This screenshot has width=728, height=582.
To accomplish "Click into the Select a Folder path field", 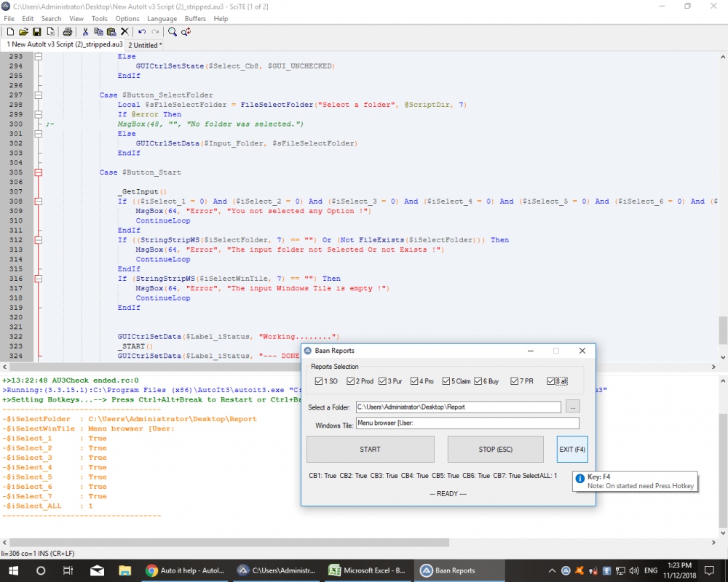I will point(459,407).
